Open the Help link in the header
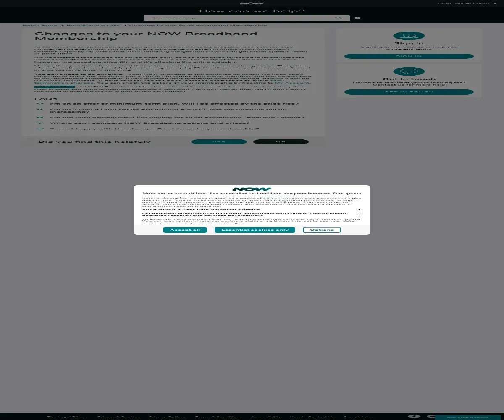504x420 pixels. point(444,3)
